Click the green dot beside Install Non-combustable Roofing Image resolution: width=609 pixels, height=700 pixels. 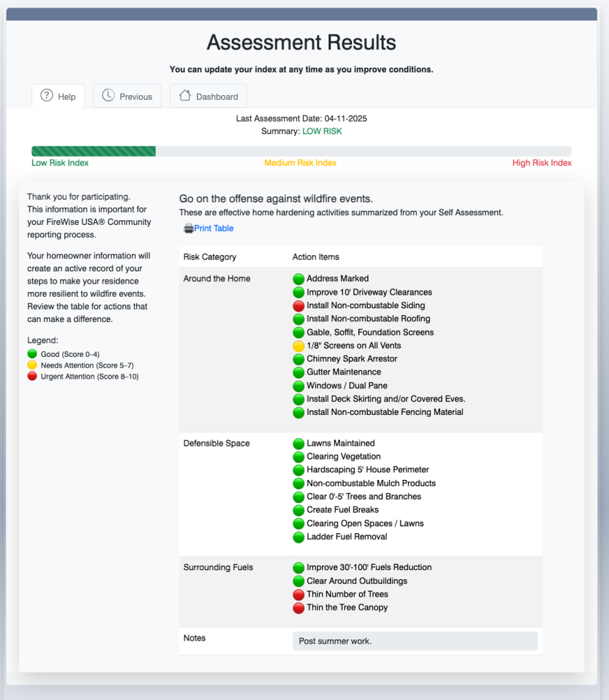click(x=299, y=319)
